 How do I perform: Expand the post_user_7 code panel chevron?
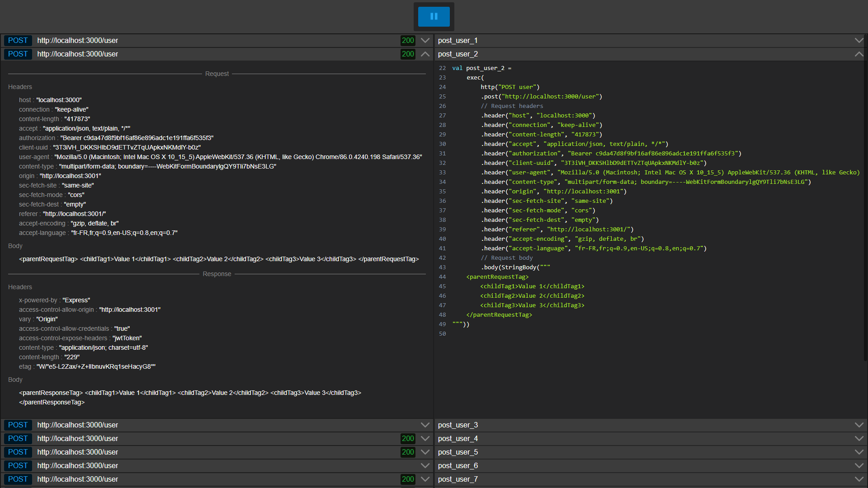click(859, 479)
